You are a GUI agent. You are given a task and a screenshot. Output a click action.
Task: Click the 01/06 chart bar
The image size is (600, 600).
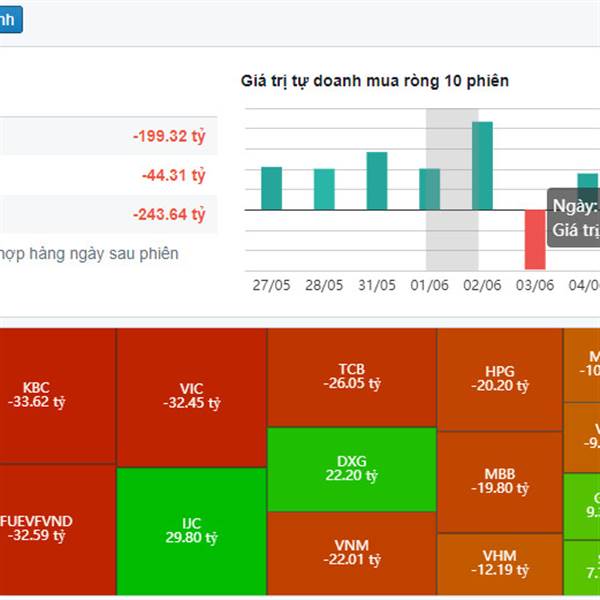coord(430,189)
